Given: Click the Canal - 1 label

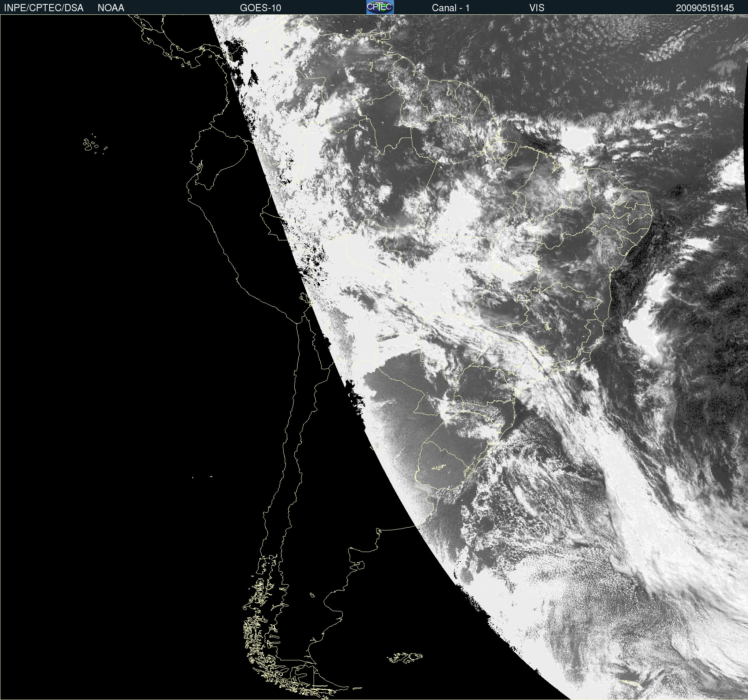Looking at the screenshot, I should (x=450, y=8).
